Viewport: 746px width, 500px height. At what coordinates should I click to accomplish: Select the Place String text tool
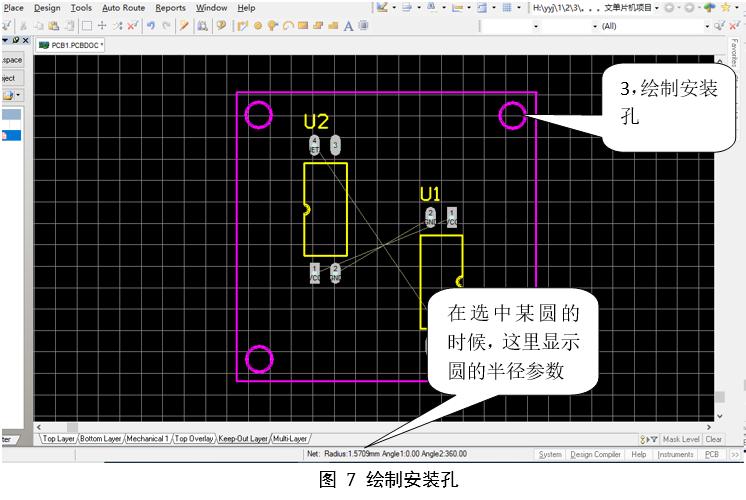coord(348,26)
